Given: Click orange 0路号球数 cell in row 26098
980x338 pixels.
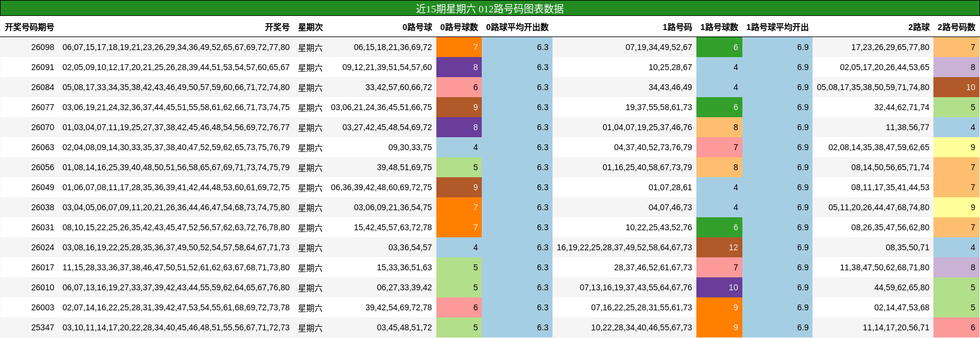Looking at the screenshot, I should (x=459, y=47).
